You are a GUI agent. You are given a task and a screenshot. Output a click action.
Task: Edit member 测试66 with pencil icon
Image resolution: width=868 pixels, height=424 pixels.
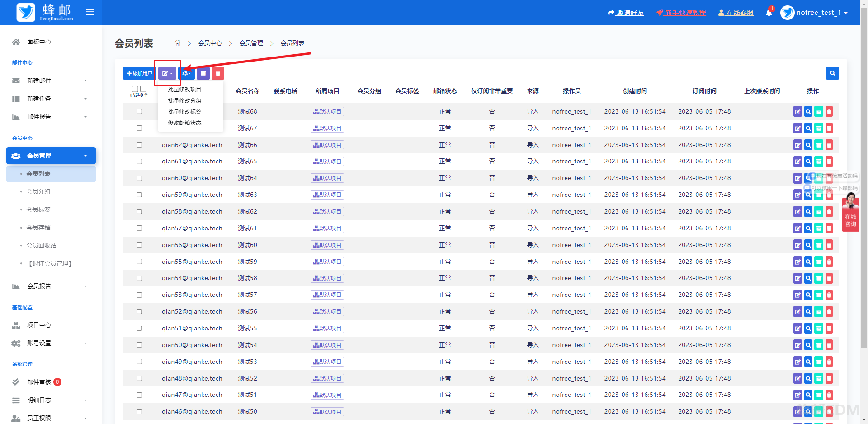tap(797, 145)
